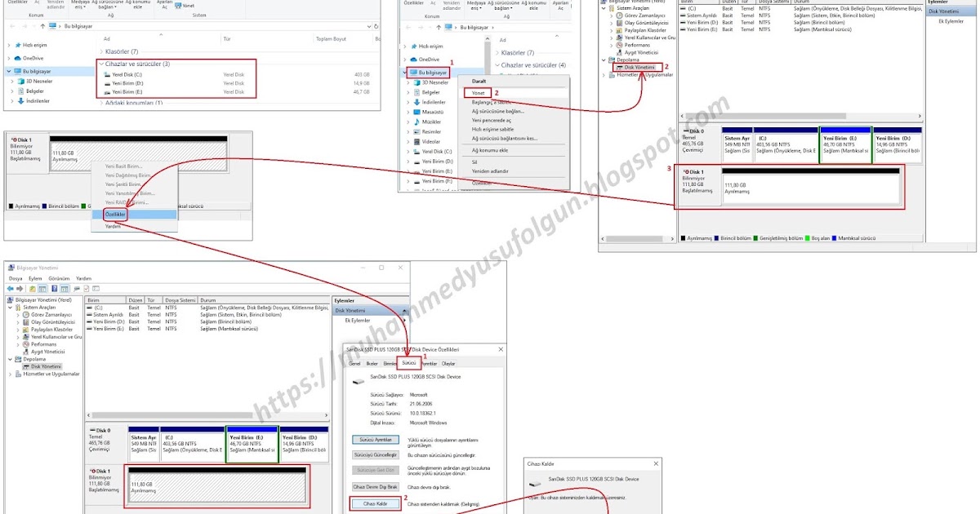
Task: Click green Genişletilmiş bölüm legend swatch
Action: [756, 238]
